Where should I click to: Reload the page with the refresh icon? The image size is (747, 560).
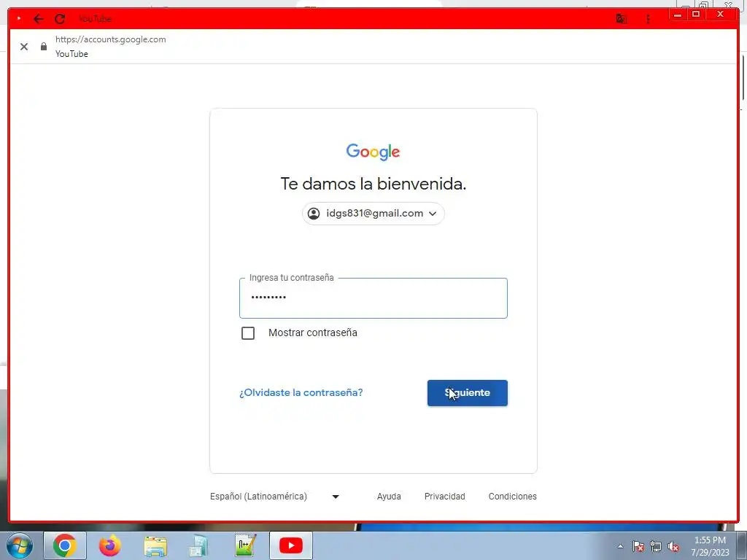60,19
